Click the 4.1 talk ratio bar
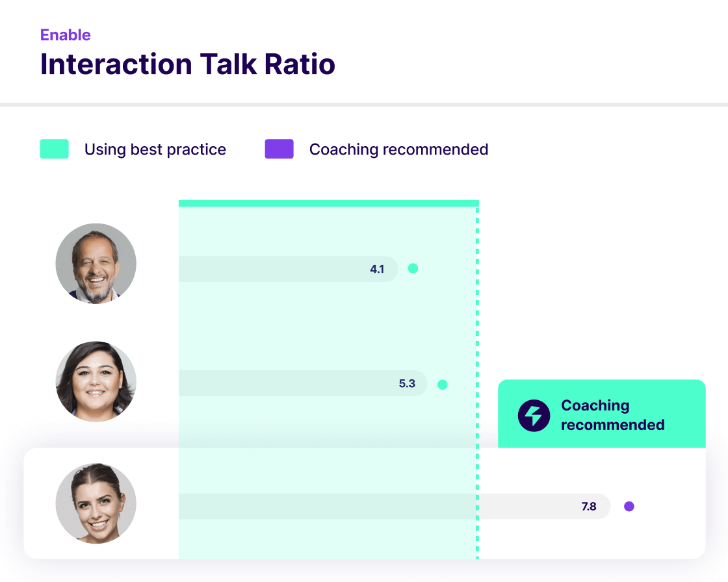 click(289, 269)
